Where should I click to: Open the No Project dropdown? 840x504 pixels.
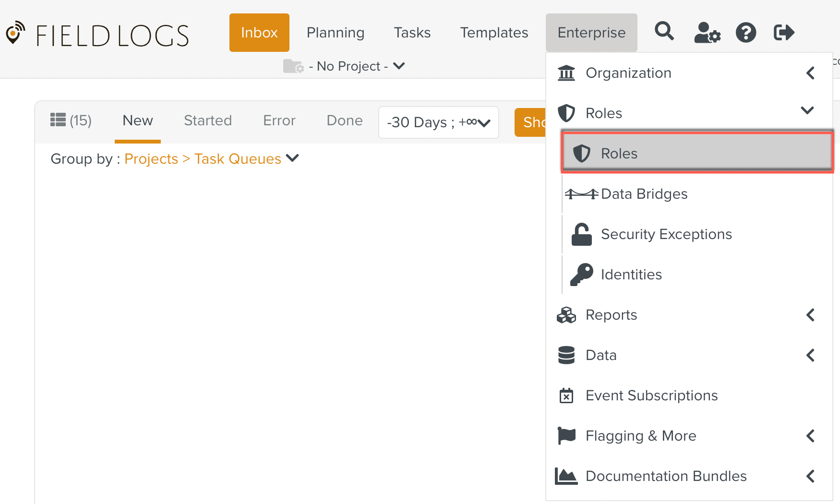coord(348,66)
